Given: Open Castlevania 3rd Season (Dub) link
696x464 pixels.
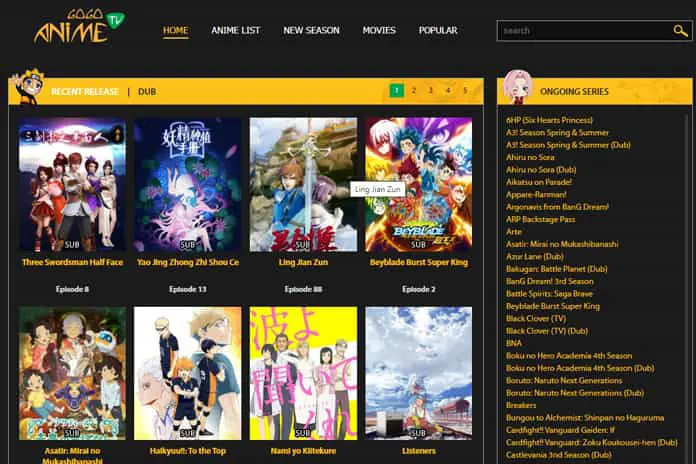Looking at the screenshot, I should [559, 455].
